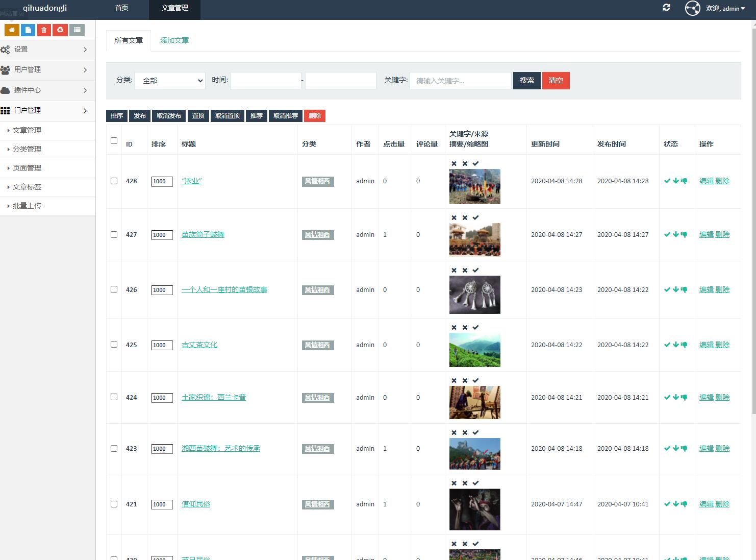Click the refresh icon in top bar
The height and width of the screenshot is (560, 756).
[x=666, y=8]
